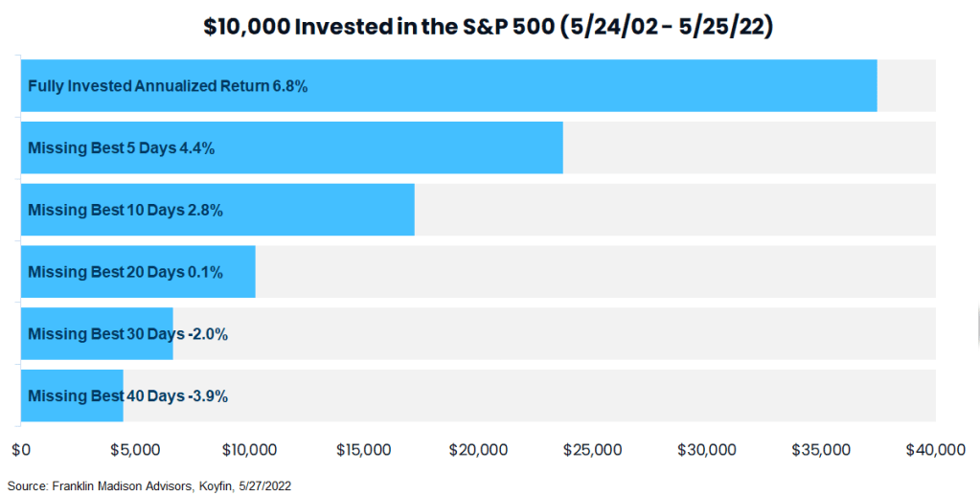The height and width of the screenshot is (496, 980).
Task: Click the Missing Best 20 Days bar
Action: pyautogui.click(x=138, y=272)
